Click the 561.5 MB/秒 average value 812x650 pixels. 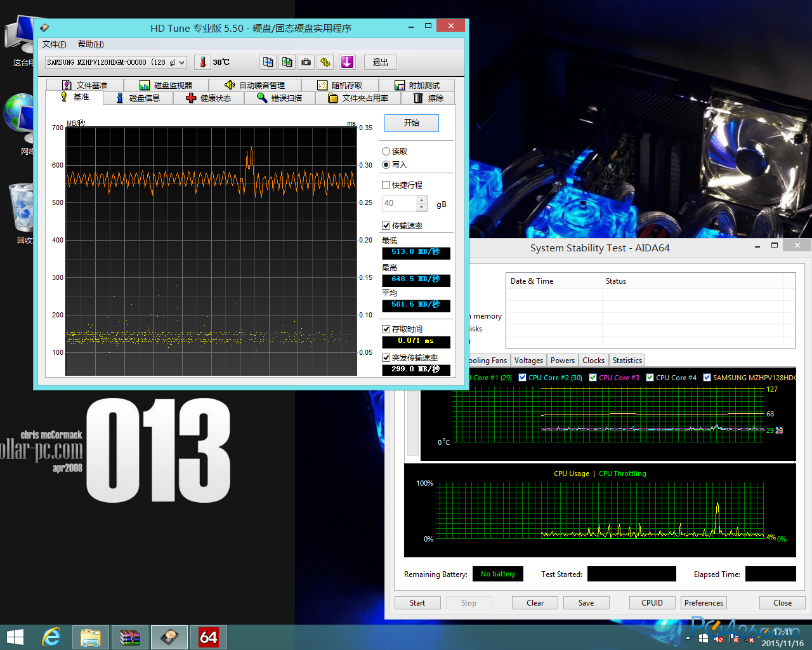tap(416, 305)
